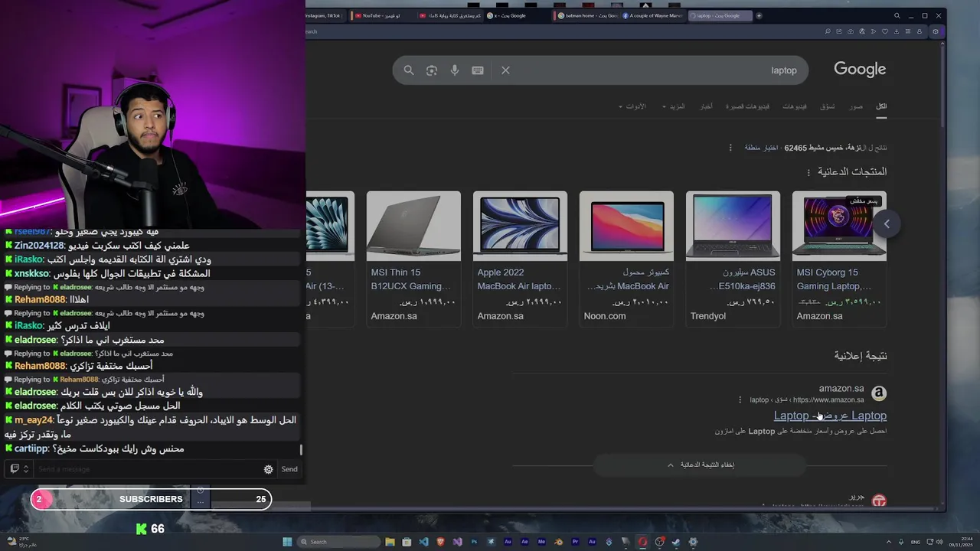Click the browser tab search magnifier icon
Image resolution: width=980 pixels, height=551 pixels.
pyautogui.click(x=897, y=15)
